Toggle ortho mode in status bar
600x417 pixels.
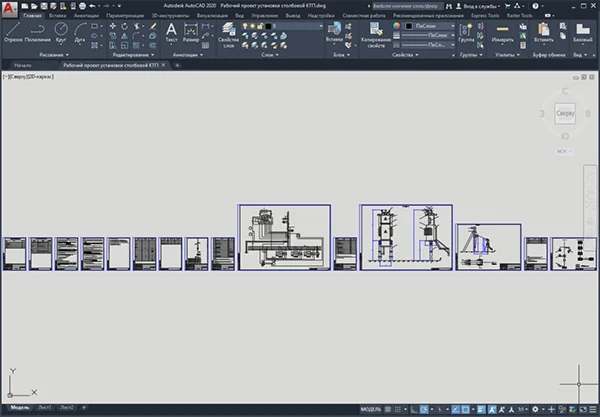414,410
